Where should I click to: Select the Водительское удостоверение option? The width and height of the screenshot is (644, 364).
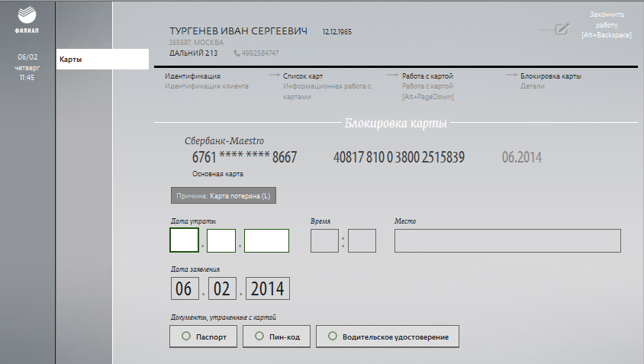(388, 337)
